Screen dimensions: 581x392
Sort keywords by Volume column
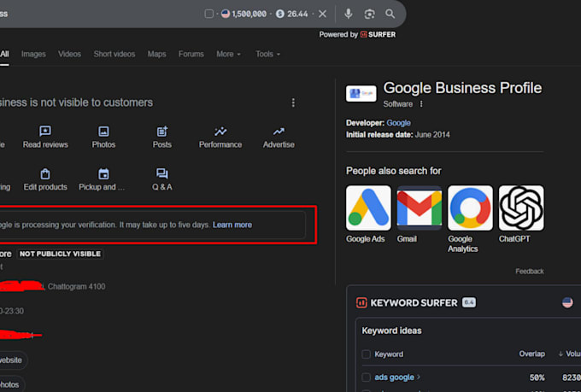pyautogui.click(x=570, y=354)
